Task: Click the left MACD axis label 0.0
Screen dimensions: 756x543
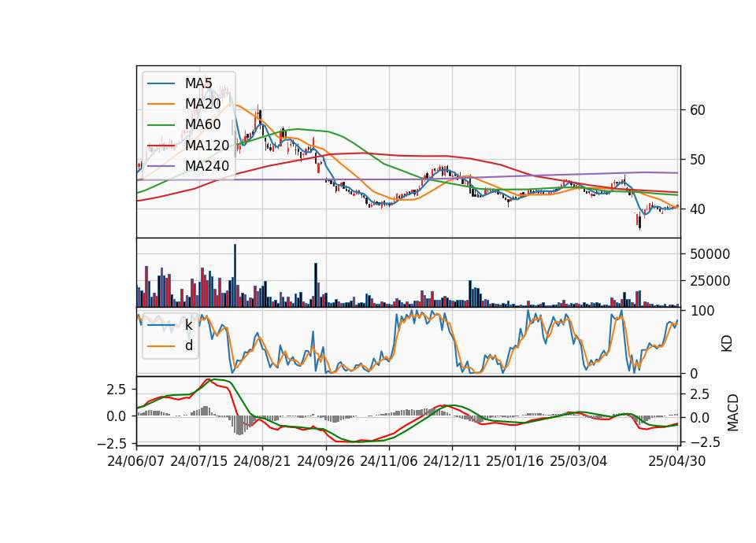Action: 117,416
